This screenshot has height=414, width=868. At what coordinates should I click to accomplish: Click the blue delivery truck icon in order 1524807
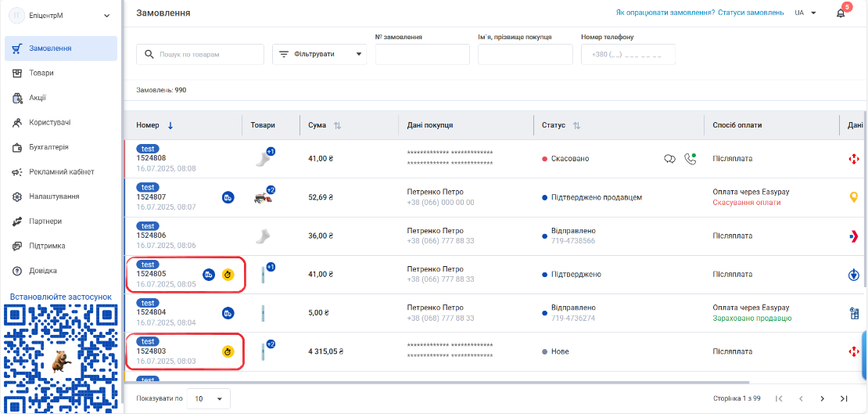pos(228,197)
